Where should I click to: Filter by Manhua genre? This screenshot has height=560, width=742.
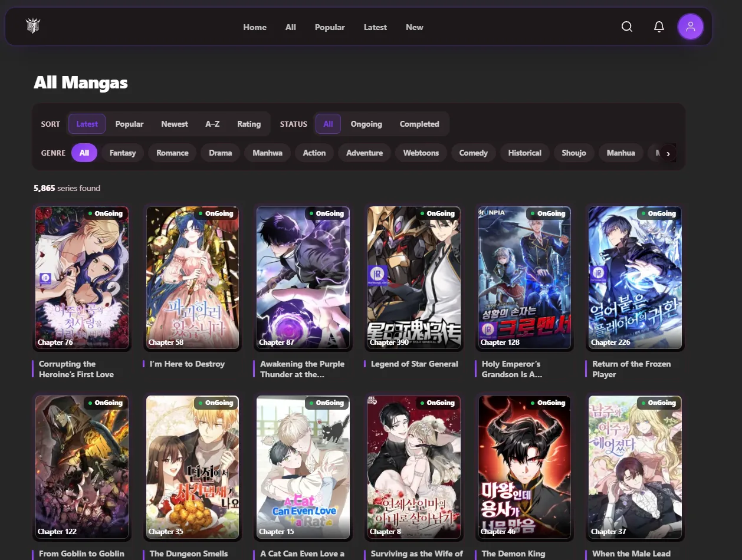pos(621,153)
